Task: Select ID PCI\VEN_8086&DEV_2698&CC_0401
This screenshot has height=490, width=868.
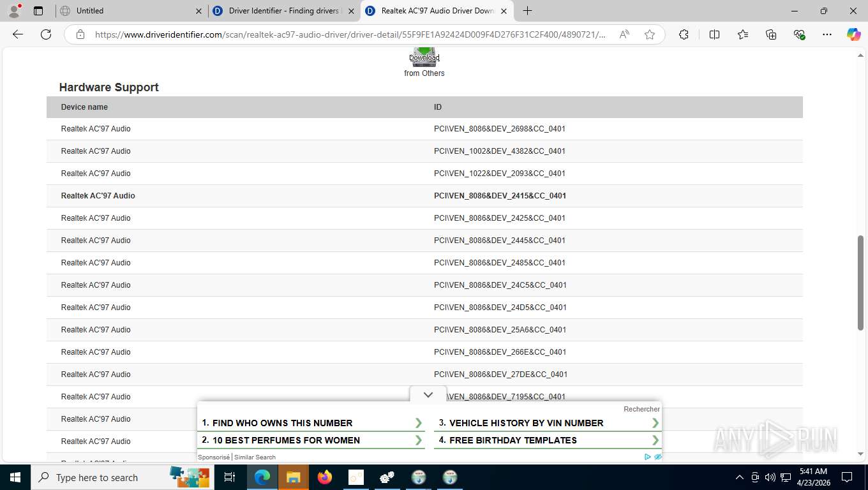Action: 500,129
